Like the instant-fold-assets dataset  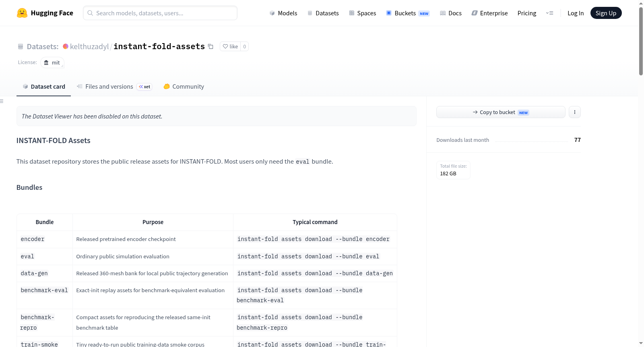[230, 46]
